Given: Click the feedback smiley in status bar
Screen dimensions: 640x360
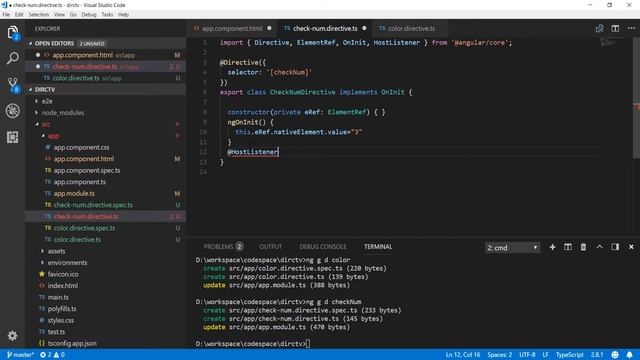Looking at the screenshot, I should tap(615, 355).
